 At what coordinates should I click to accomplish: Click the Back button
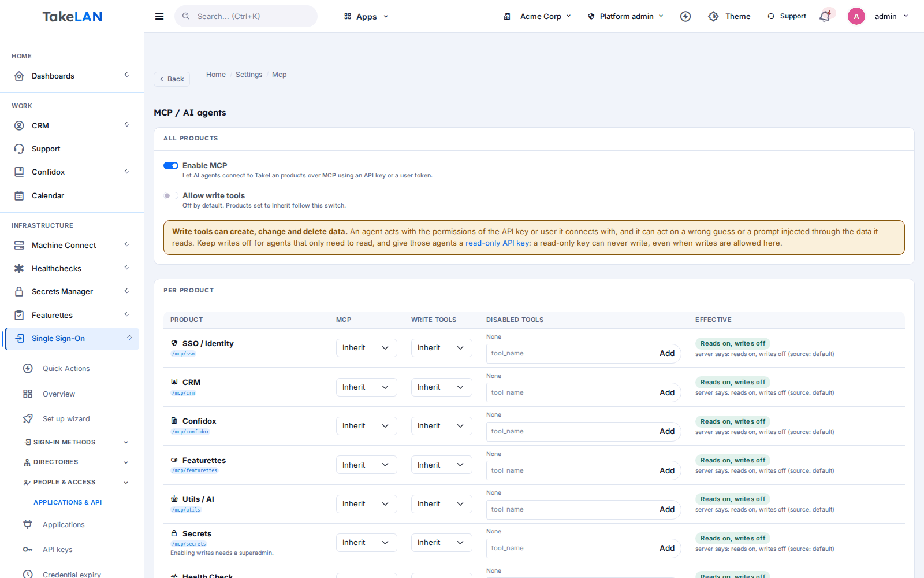click(172, 79)
